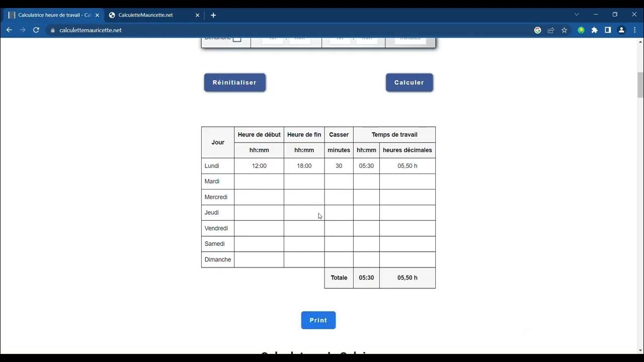Click the page vertical scrollbar thumb
Screen dimensions: 644x362
(x=640, y=85)
